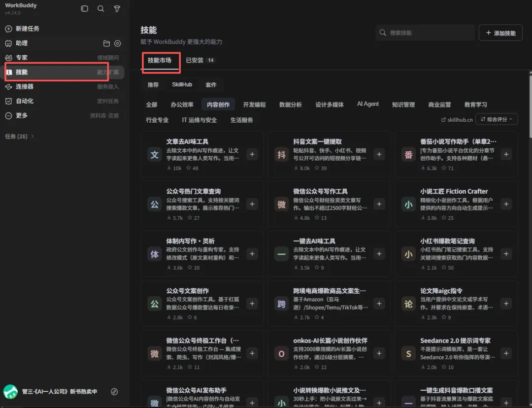This screenshot has width=532, height=408.
Task: Add the 微信公众号写作工具 skill with plus
Action: pyautogui.click(x=379, y=204)
